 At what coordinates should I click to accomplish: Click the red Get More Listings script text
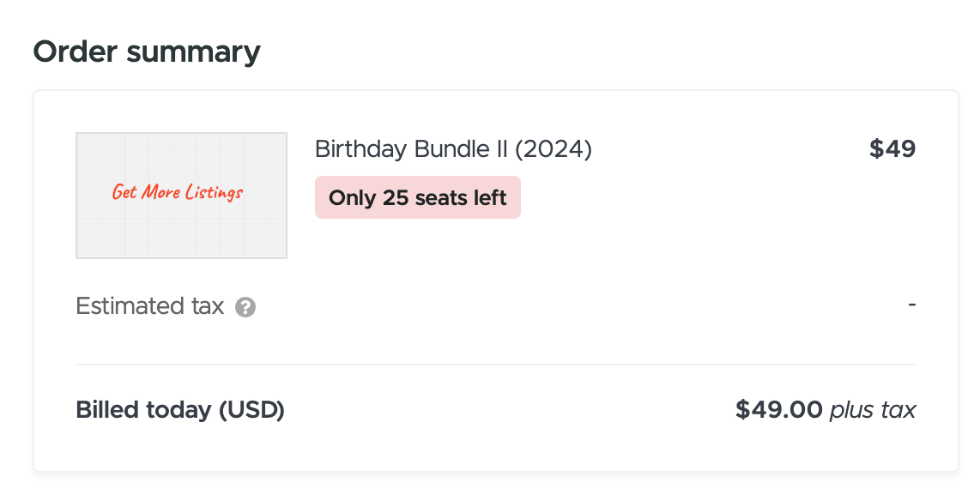[178, 192]
